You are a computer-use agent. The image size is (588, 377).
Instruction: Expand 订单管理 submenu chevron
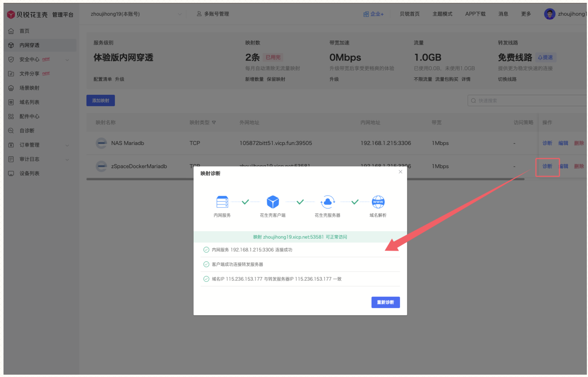click(67, 145)
